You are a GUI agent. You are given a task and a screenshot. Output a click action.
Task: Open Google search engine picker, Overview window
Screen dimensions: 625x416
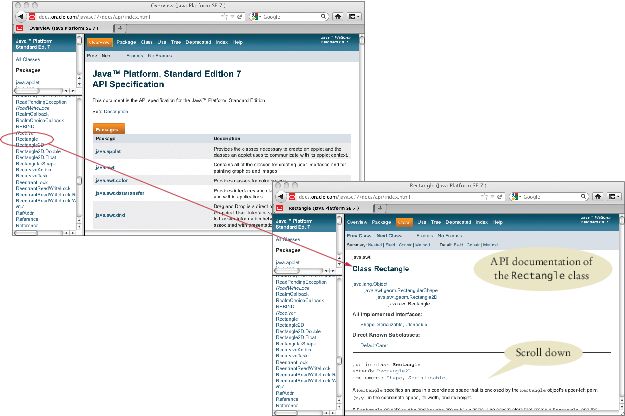click(x=255, y=17)
